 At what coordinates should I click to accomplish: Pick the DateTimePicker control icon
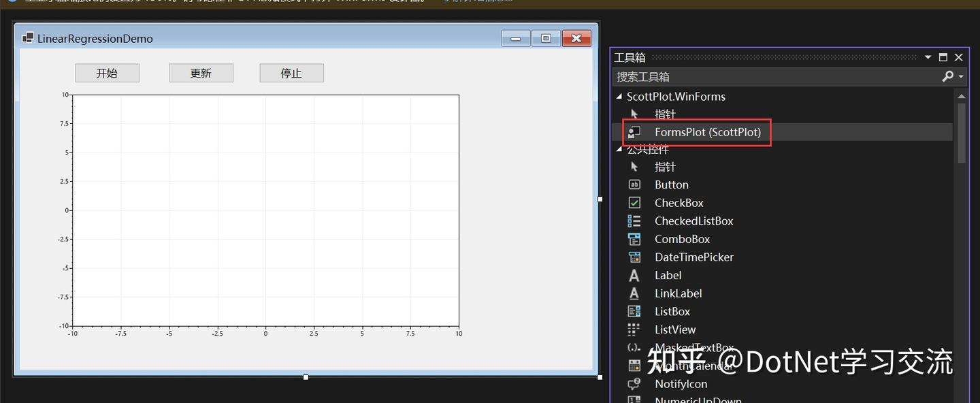click(634, 257)
